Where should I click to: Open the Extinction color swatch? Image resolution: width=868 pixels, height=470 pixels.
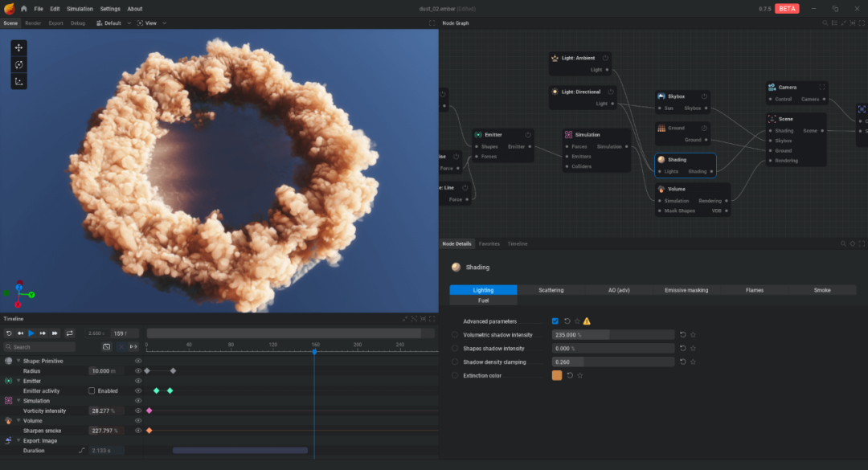[x=557, y=375]
